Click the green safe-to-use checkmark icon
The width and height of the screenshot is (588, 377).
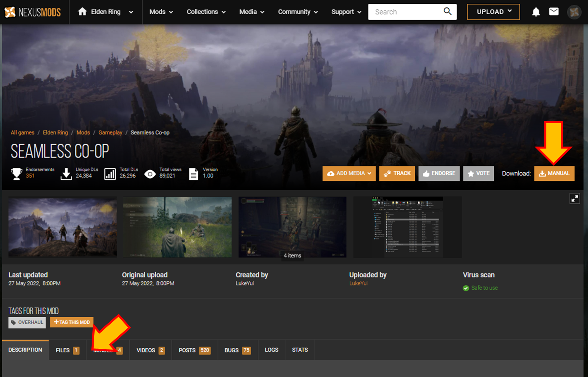point(466,288)
